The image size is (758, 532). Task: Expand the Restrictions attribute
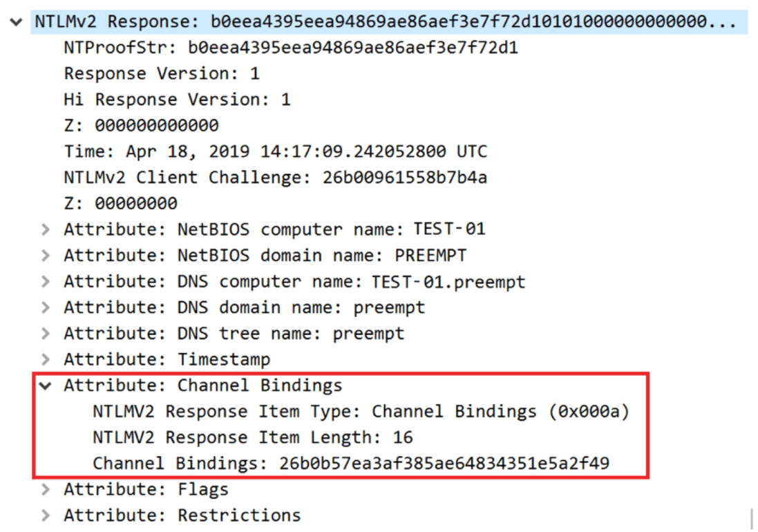[x=46, y=515]
